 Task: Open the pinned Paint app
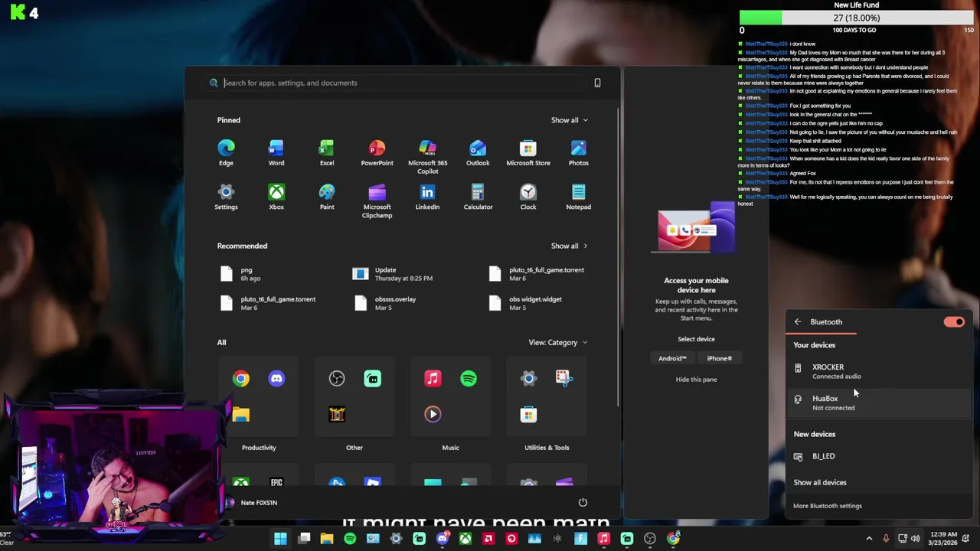pyautogui.click(x=327, y=197)
